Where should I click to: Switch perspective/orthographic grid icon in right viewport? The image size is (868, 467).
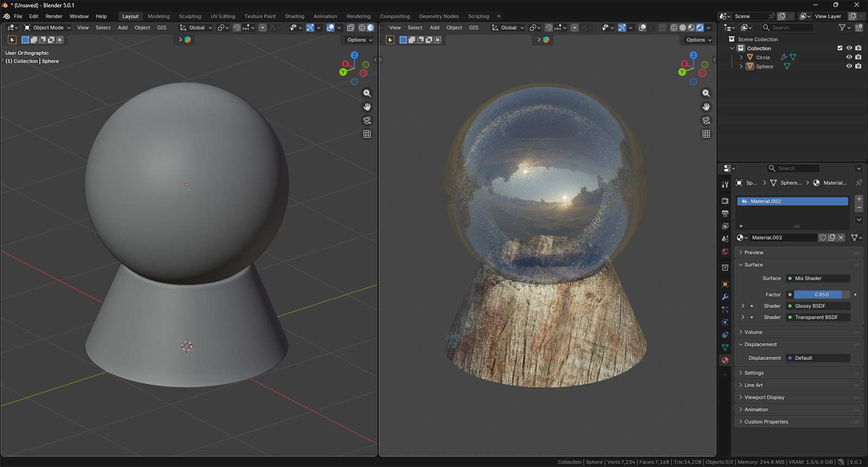pyautogui.click(x=706, y=134)
